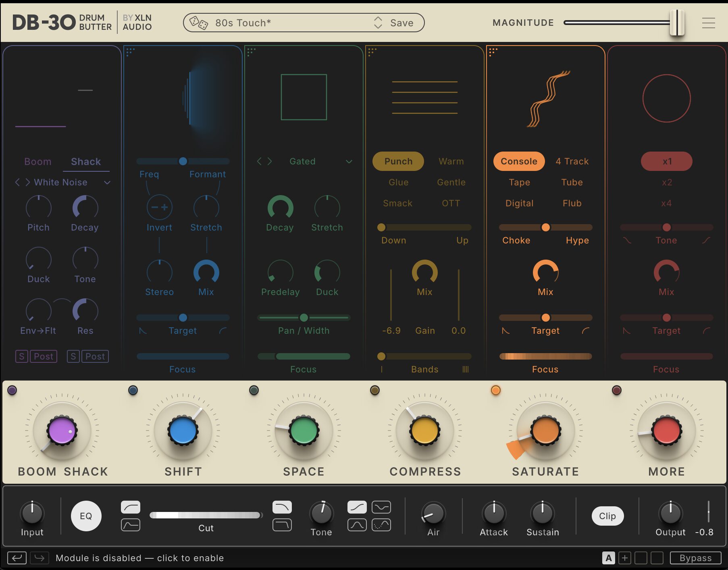
Task: Click the plus icon next to A slot
Action: [625, 558]
